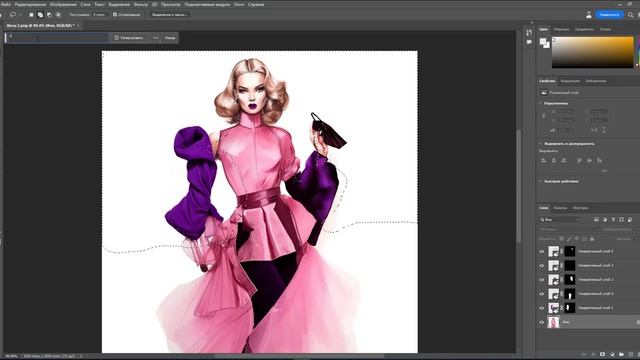The width and height of the screenshot is (640, 360).
Task: Open the Файл menu
Action: coord(6,4)
